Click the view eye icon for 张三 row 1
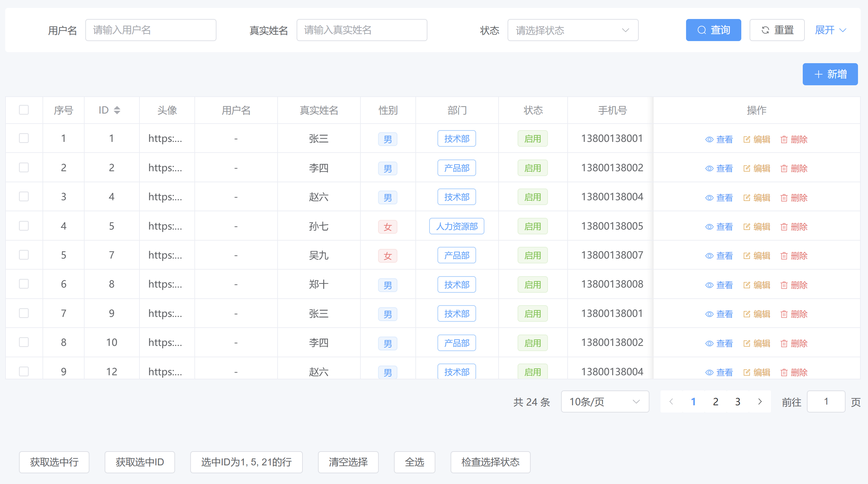The height and width of the screenshot is (484, 868). tap(709, 139)
